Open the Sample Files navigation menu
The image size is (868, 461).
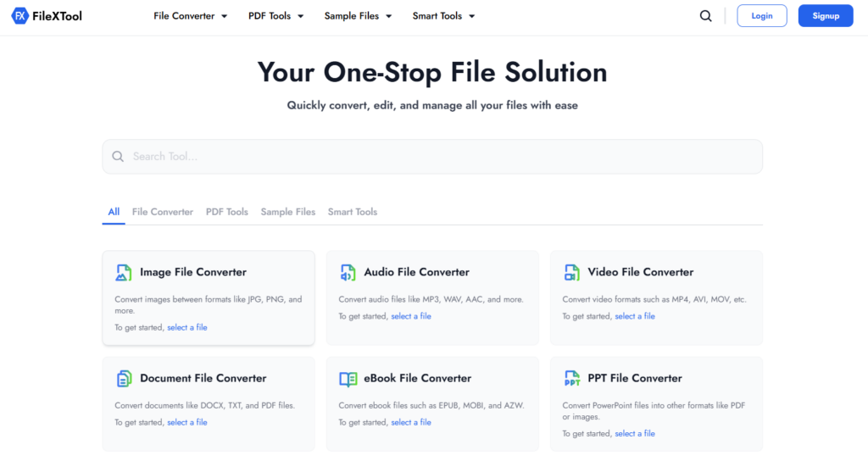coord(358,16)
